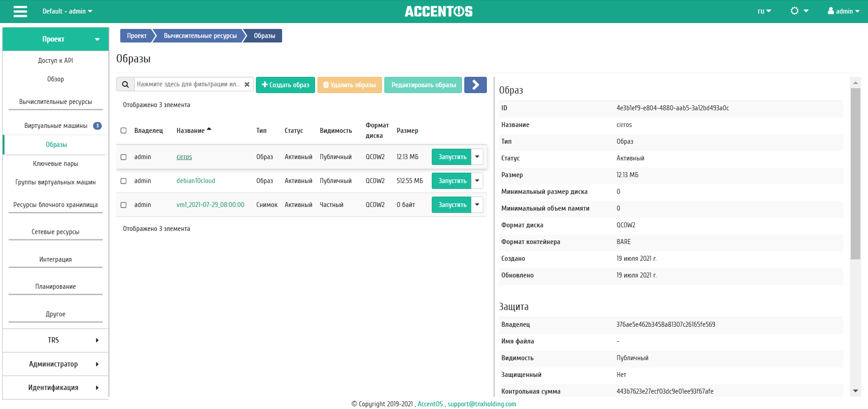Screen dimensions: 868x409
Task: Go to Ключевые пары in the sidebar
Action: [56, 164]
